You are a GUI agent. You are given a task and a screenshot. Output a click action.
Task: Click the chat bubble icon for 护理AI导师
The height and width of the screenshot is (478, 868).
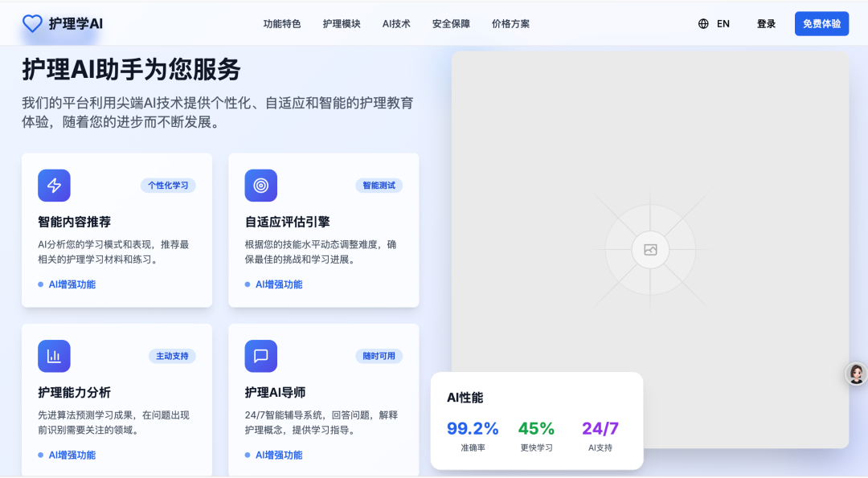[x=260, y=356]
